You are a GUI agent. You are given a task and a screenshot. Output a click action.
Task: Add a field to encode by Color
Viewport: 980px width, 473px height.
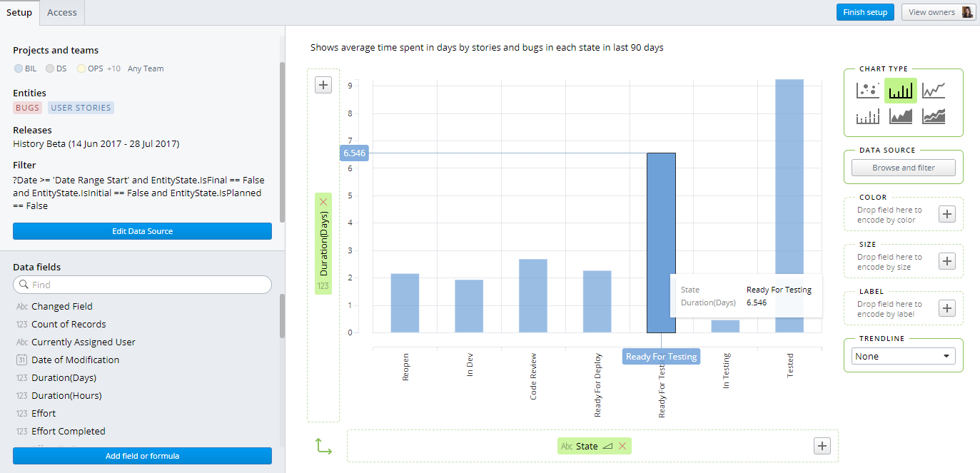tap(947, 213)
